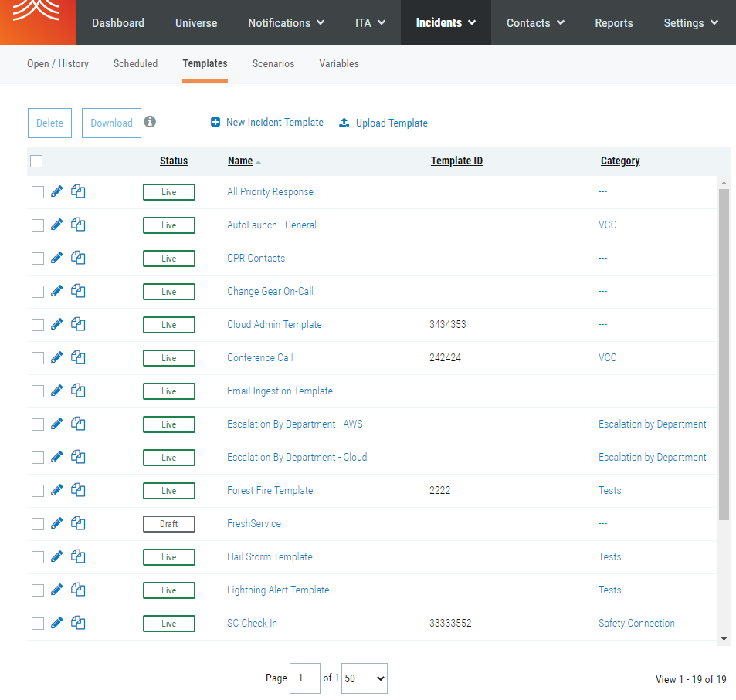Switch to the Scenarios tab

point(273,64)
